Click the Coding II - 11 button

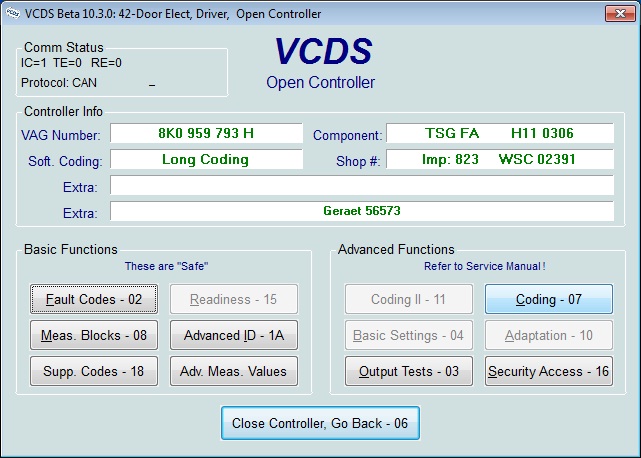coord(408,299)
